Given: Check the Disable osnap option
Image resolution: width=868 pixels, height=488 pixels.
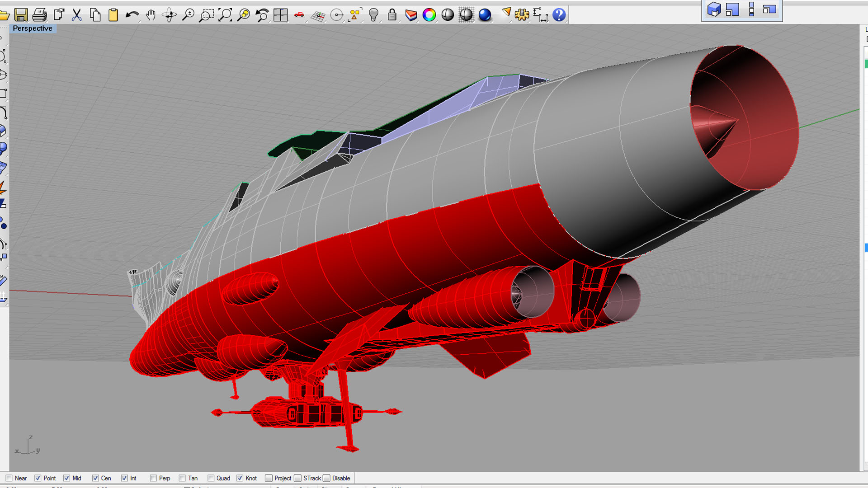Looking at the screenshot, I should [326, 478].
